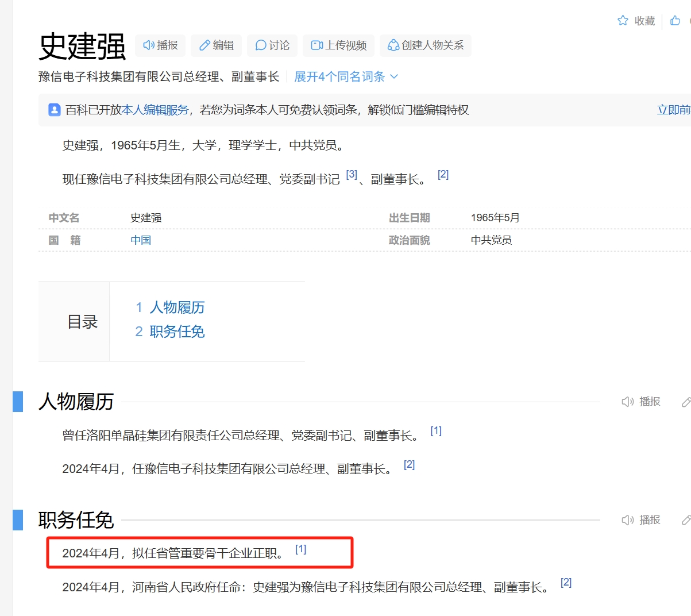
Task: Click the 播报 speaker button beside the title
Action: [x=160, y=45]
